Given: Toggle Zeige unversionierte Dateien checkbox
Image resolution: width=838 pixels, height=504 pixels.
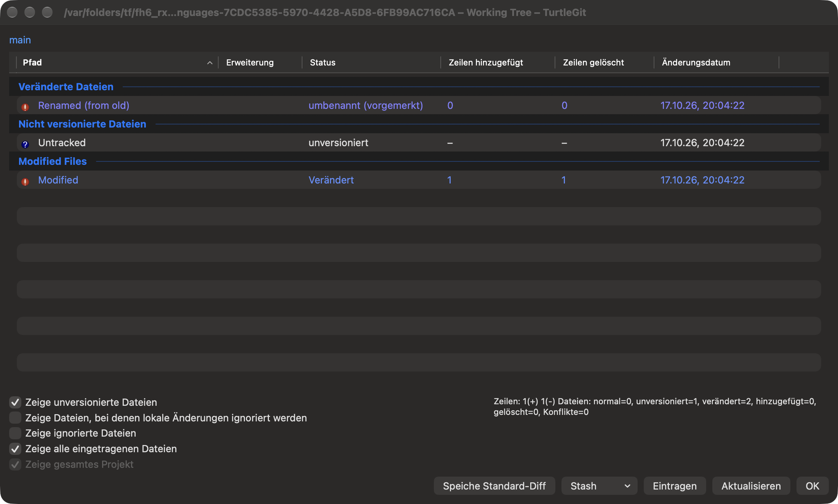Looking at the screenshot, I should 15,402.
